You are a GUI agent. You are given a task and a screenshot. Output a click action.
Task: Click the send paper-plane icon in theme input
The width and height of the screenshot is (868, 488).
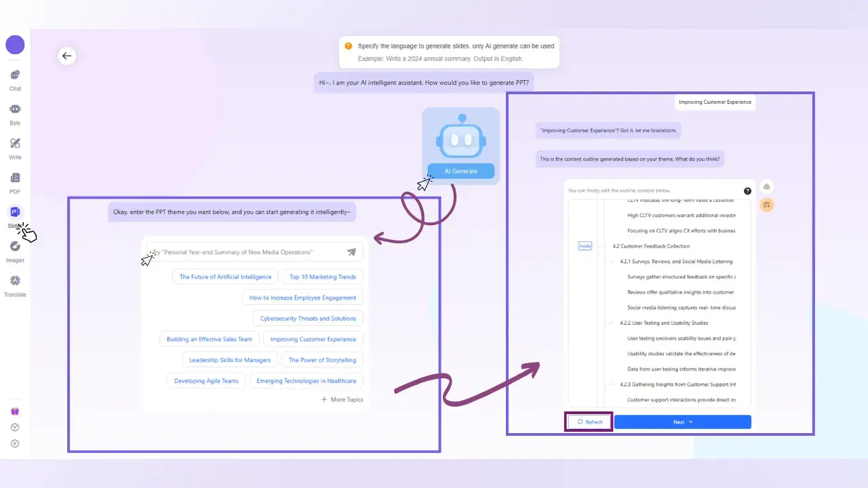point(351,251)
